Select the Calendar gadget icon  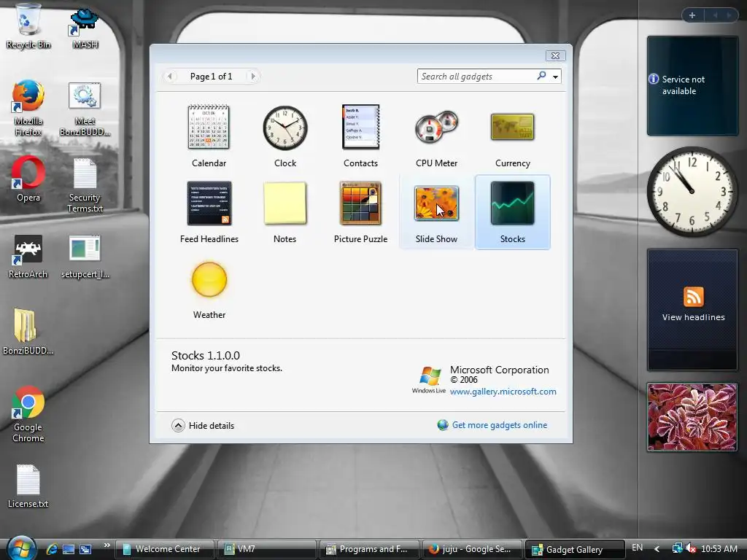point(209,128)
